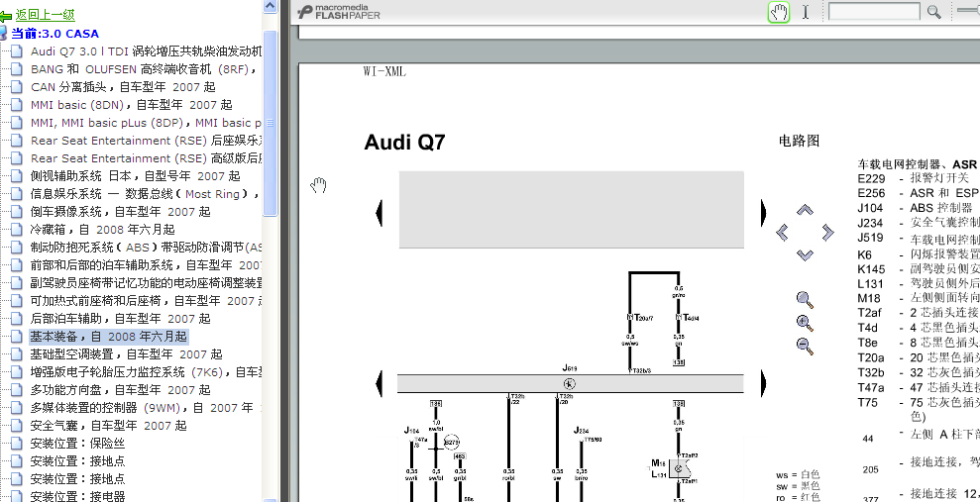The height and width of the screenshot is (502, 980).
Task: Open BANG 和 OLUFSEN 高终端收音机 item
Action: point(144,69)
